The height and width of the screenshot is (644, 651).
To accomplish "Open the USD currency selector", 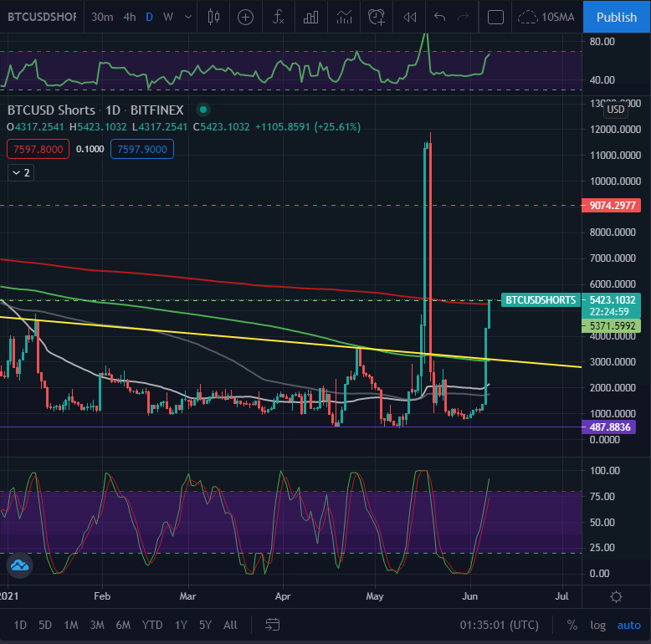I will pyautogui.click(x=615, y=109).
